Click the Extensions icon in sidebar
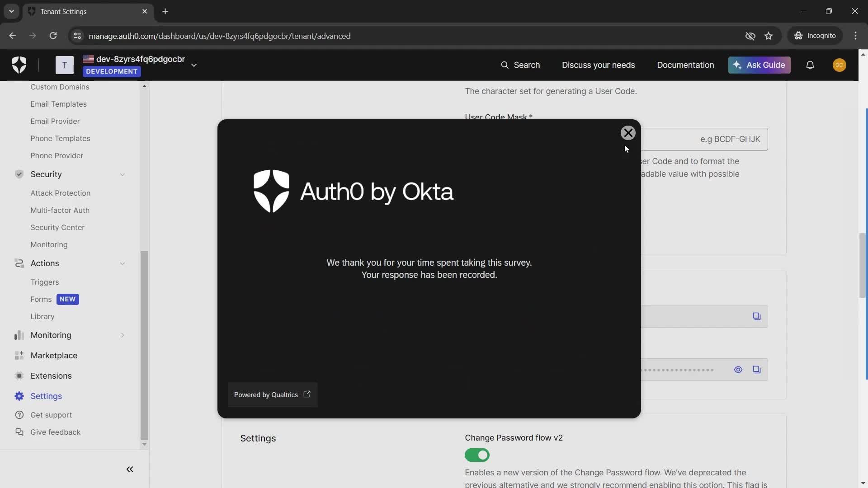Screen dimensions: 868x488 point(19,375)
